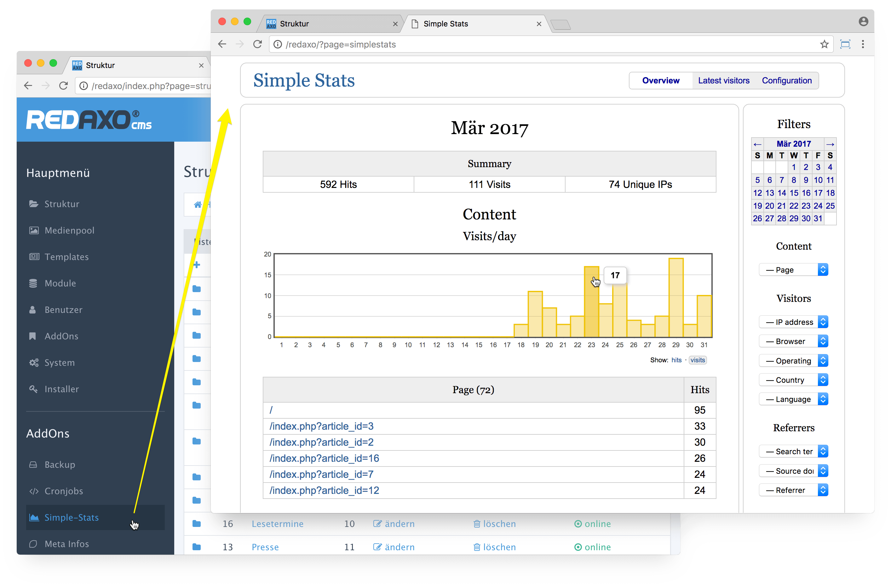Expand the Country filter dropdown

(x=793, y=380)
